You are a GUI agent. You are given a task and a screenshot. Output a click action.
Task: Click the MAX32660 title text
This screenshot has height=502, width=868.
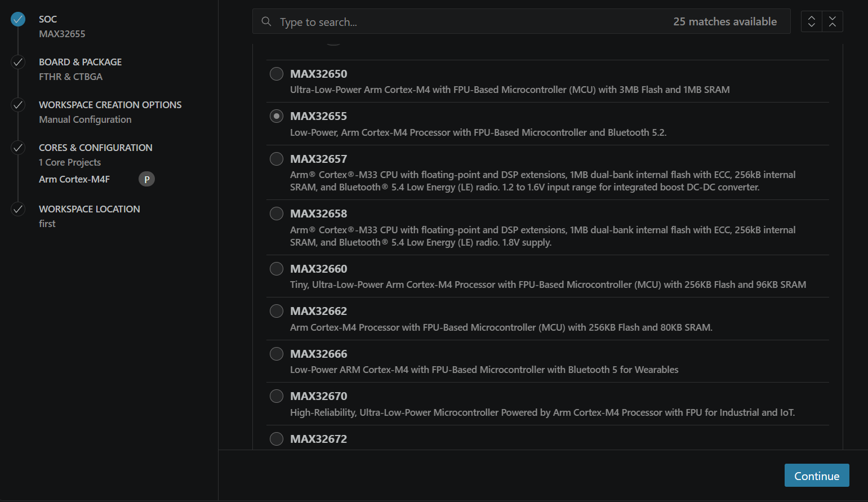coord(319,269)
